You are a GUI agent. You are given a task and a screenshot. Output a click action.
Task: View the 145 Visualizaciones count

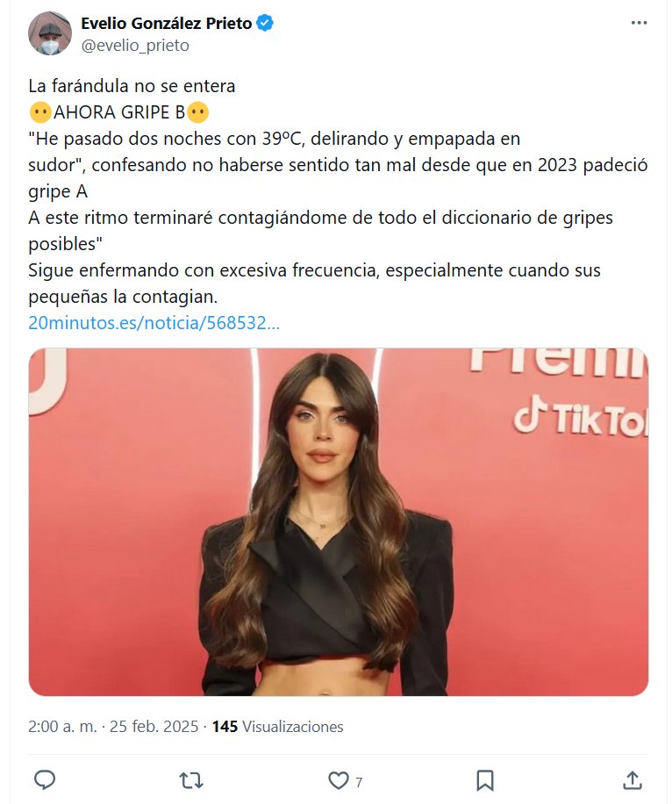click(x=277, y=726)
